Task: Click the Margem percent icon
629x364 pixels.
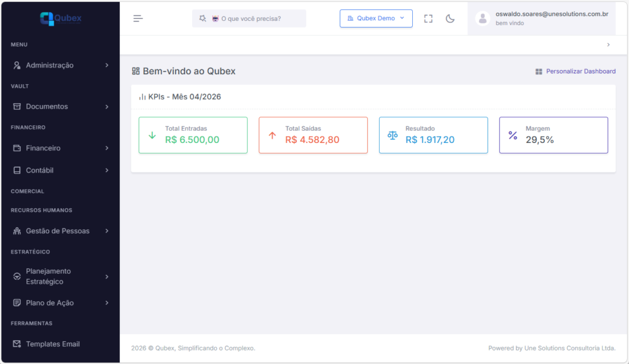Action: [513, 135]
